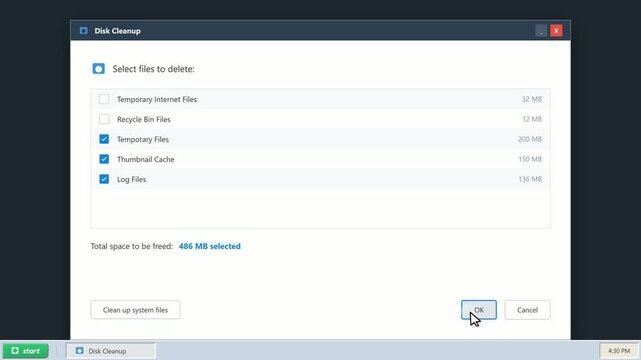This screenshot has width=641, height=360.
Task: Check the Recycle Bin Files checkbox
Action: point(104,119)
